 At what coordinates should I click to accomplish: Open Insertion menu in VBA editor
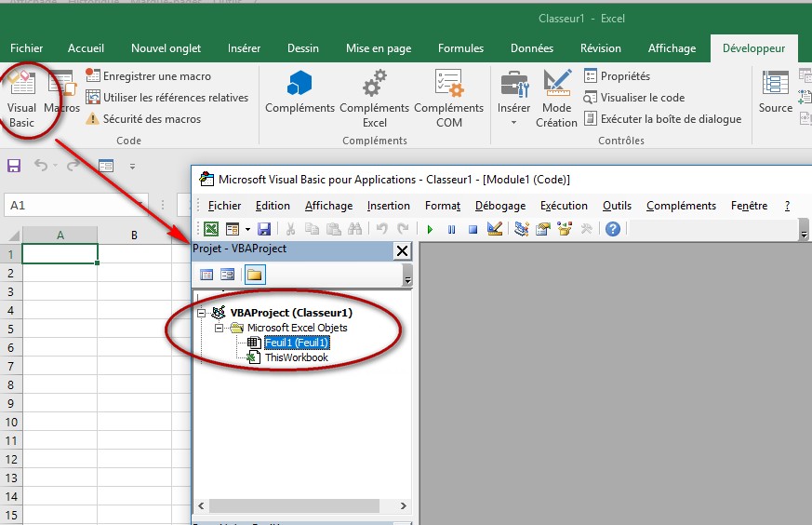[x=389, y=206]
